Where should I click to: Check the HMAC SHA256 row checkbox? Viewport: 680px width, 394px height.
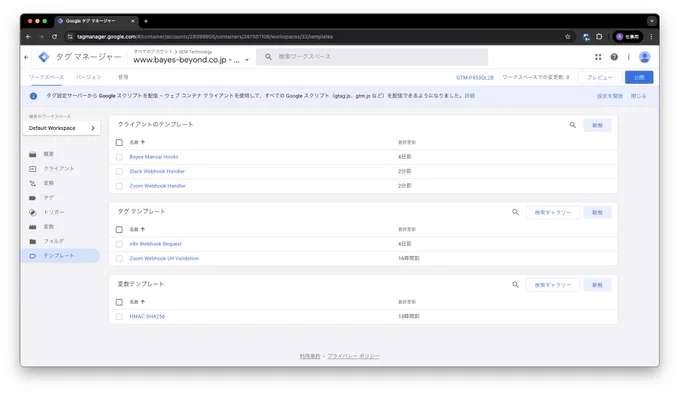click(x=119, y=316)
